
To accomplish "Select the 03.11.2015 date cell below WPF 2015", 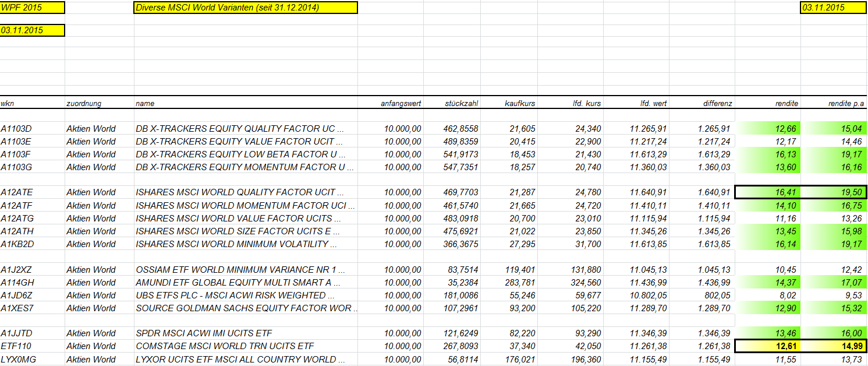I will click(x=33, y=30).
